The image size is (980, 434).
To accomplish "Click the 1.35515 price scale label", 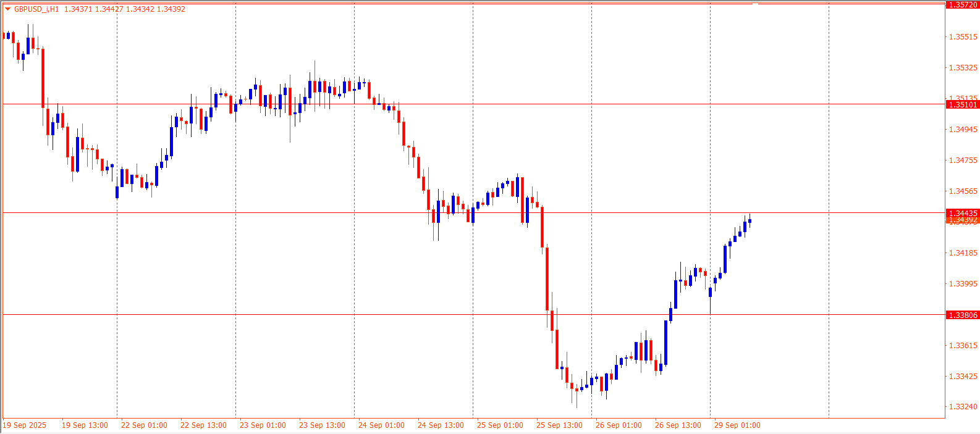I will [x=963, y=37].
